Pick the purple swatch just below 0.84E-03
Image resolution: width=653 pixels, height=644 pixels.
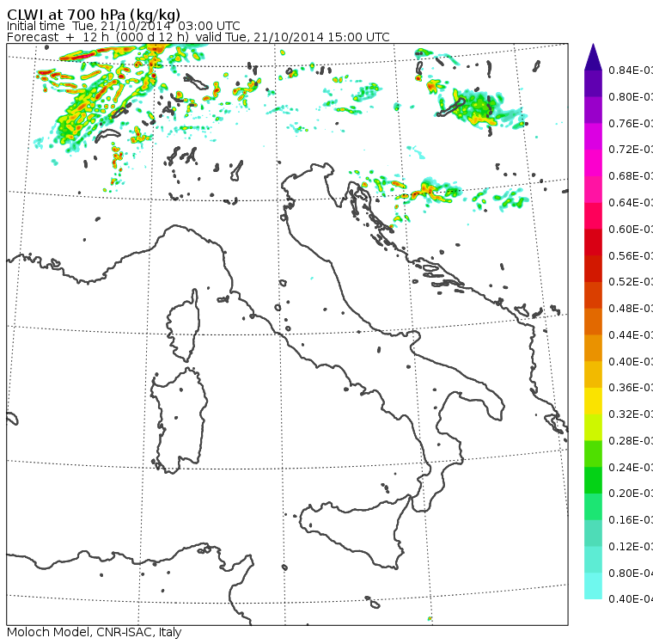tap(593, 83)
